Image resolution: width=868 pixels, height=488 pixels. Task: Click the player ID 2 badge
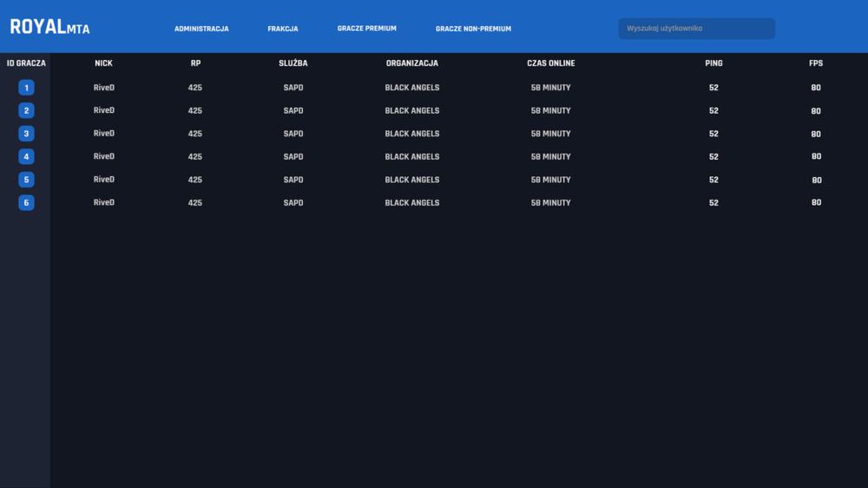[26, 111]
